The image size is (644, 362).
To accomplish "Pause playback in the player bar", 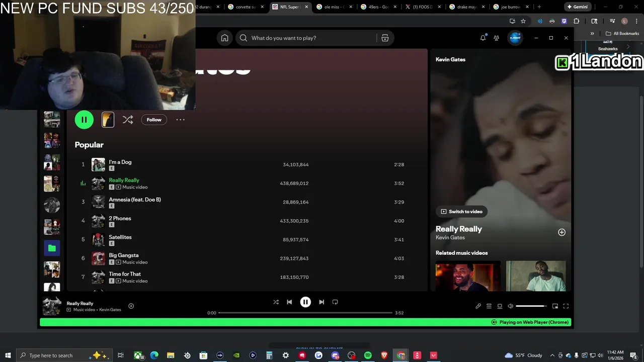I will (x=305, y=302).
